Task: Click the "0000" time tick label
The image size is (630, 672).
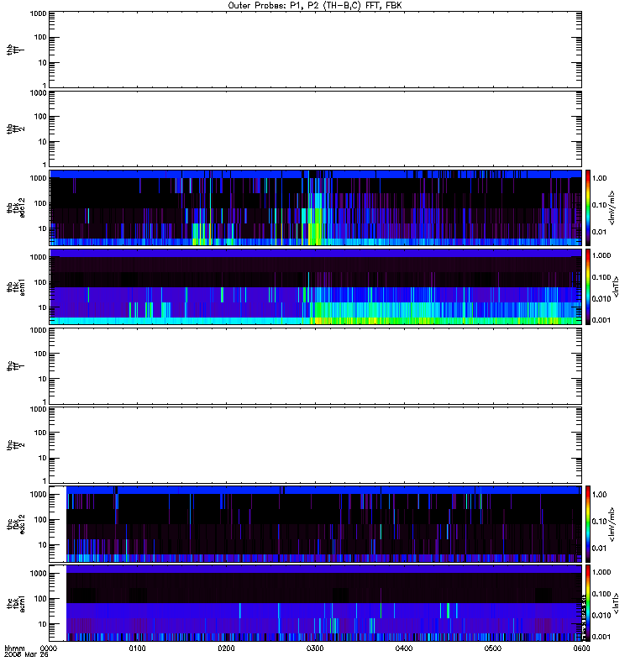Action: point(49,648)
